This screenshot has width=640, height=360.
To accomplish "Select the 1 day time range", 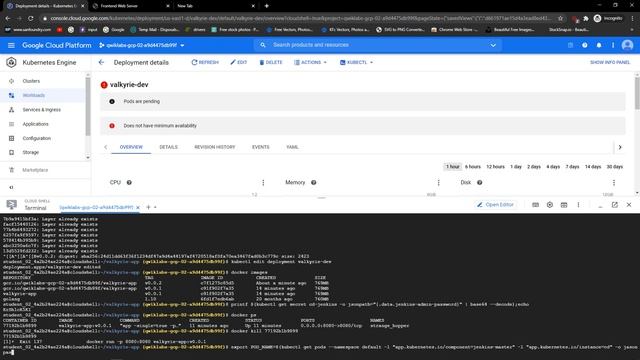I will 516,167.
